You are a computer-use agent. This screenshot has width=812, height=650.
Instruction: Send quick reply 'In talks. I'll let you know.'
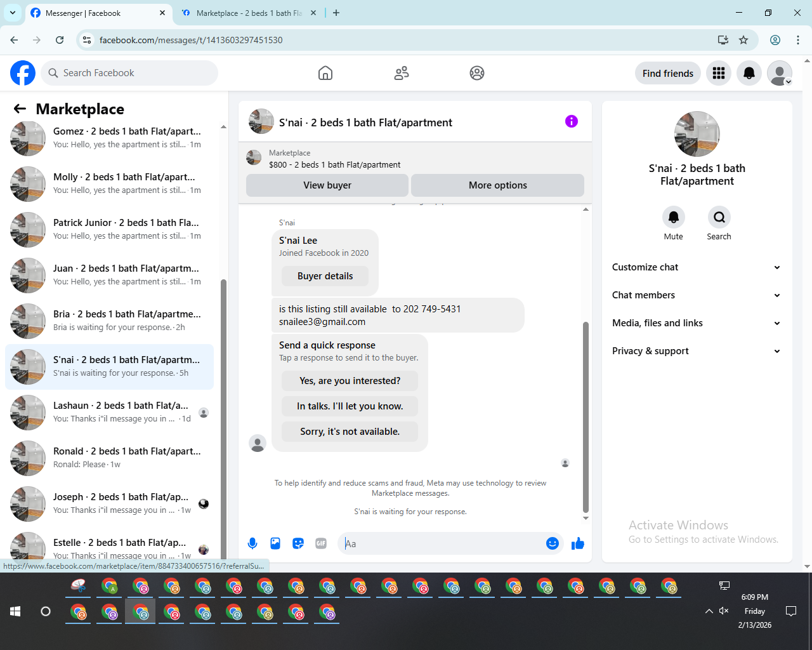[350, 406]
